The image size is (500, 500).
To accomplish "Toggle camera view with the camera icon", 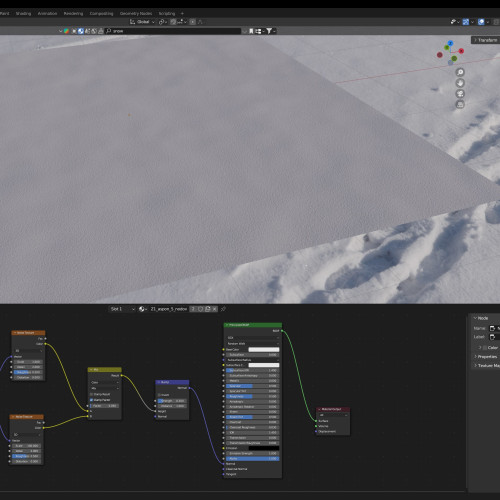I will (460, 94).
